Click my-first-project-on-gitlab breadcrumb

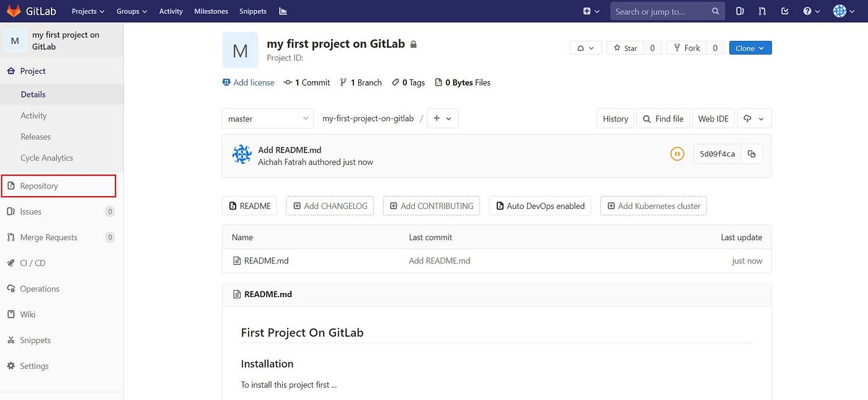coord(368,118)
